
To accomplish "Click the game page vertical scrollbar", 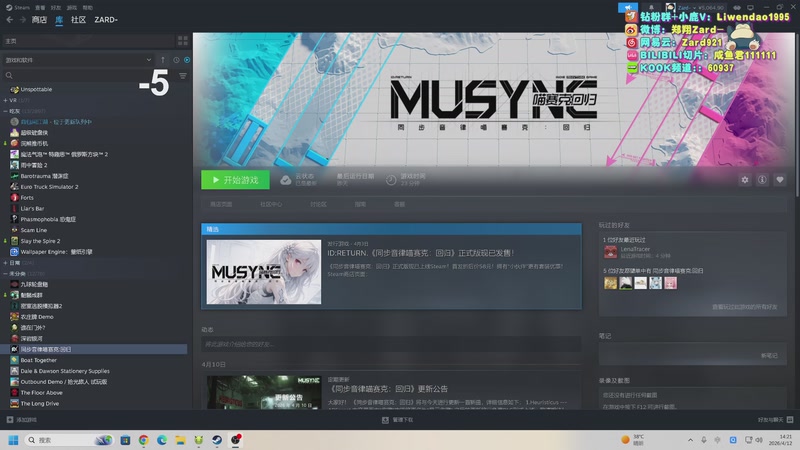I will 797,114.
